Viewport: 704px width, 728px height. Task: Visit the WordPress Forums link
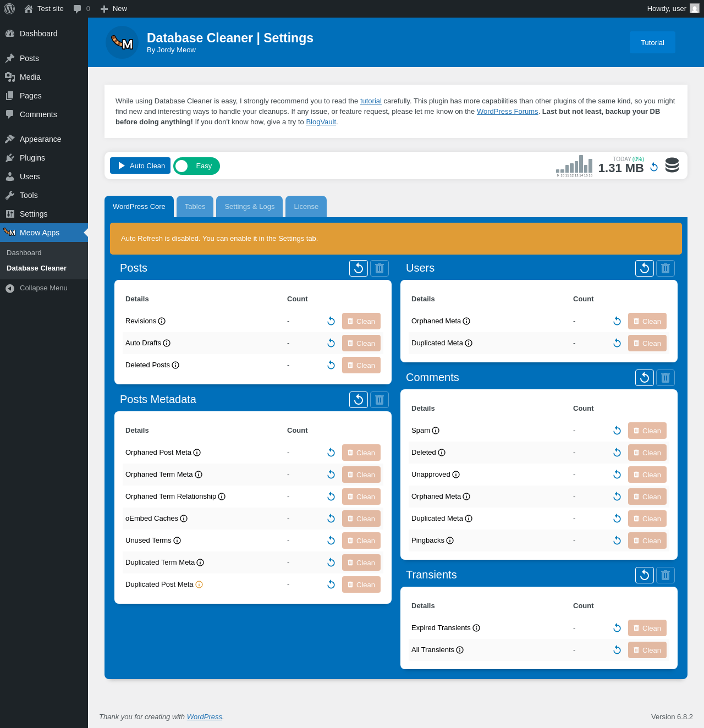pyautogui.click(x=508, y=112)
